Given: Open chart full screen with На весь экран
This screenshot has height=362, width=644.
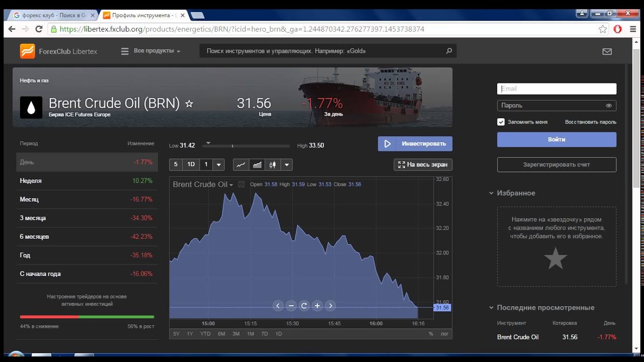Looking at the screenshot, I should 423,164.
